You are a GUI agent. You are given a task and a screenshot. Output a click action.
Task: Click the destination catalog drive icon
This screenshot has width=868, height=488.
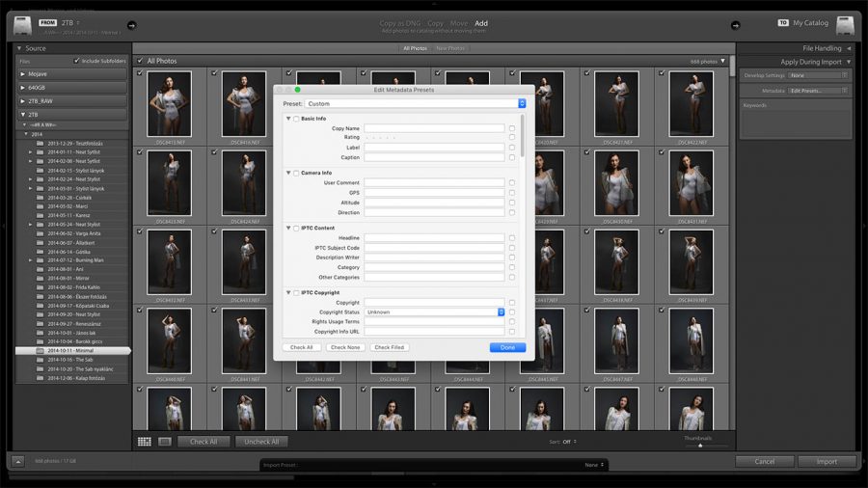pos(845,25)
